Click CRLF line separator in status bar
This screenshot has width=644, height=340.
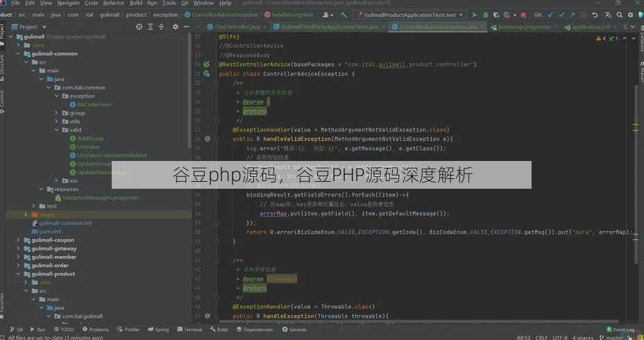tap(541, 337)
